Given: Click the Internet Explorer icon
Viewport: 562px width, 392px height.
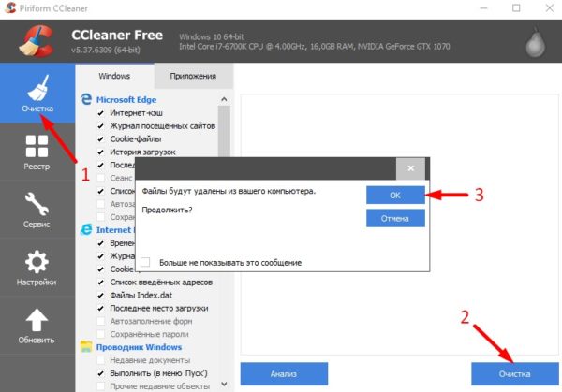Looking at the screenshot, I should (86, 229).
